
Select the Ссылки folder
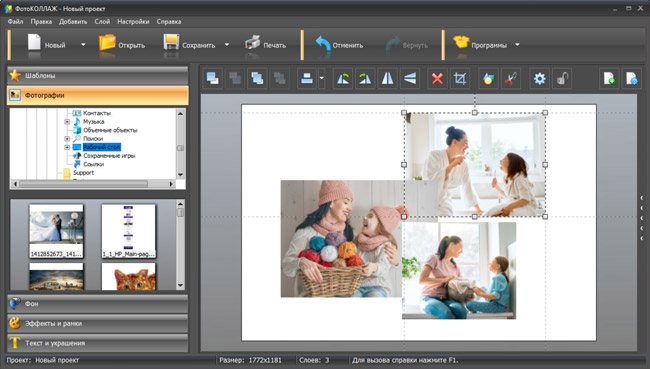click(x=93, y=164)
